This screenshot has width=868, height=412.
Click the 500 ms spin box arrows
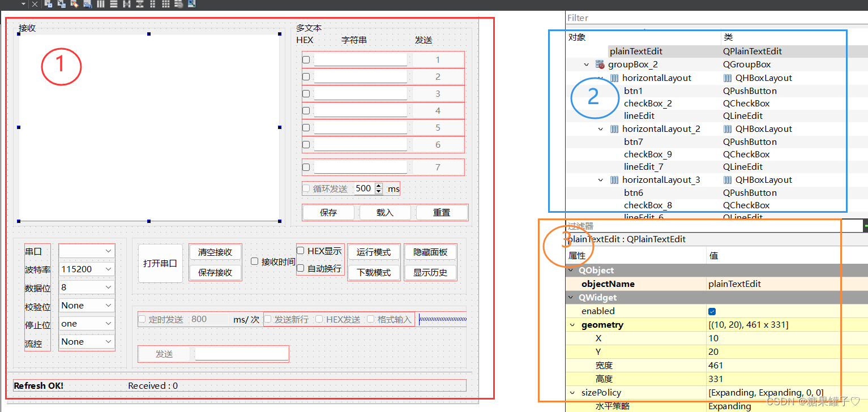[x=379, y=188]
